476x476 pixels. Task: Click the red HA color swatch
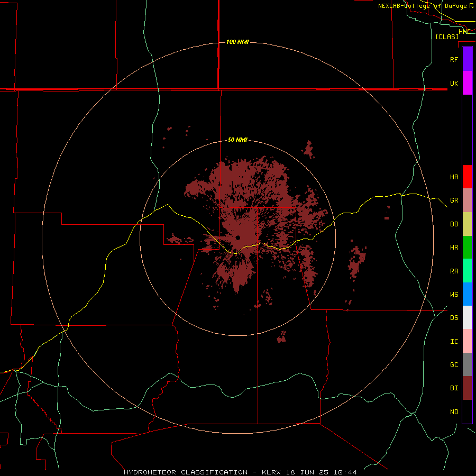point(467,177)
